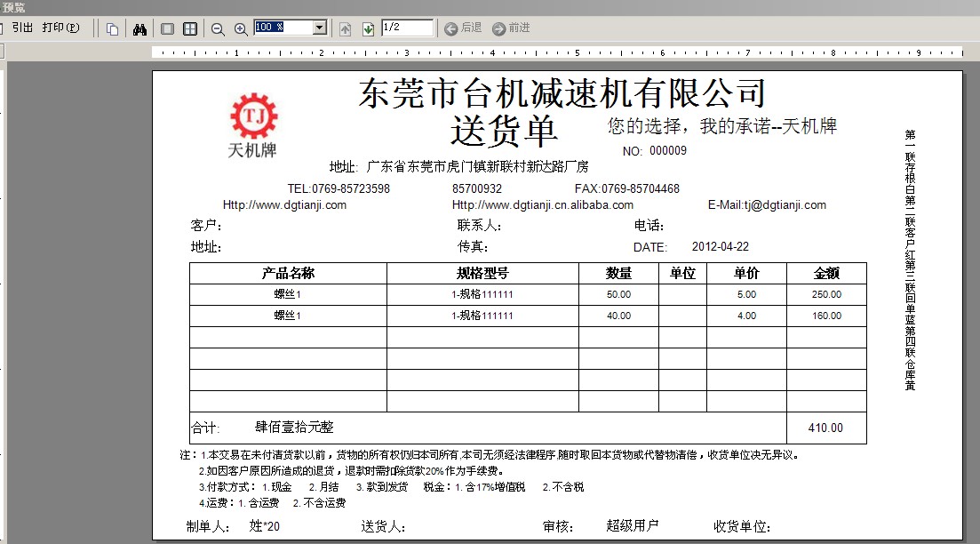Click the quantity cell 40.00

tap(618, 316)
